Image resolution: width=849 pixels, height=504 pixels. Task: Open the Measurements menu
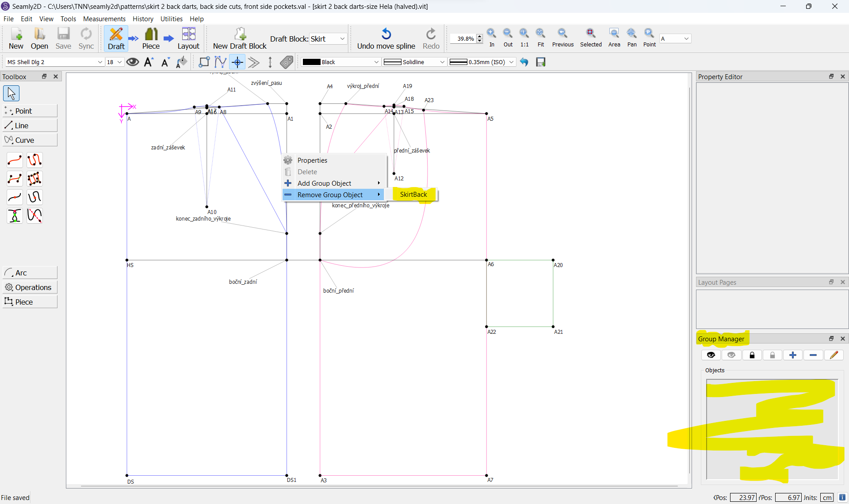104,19
